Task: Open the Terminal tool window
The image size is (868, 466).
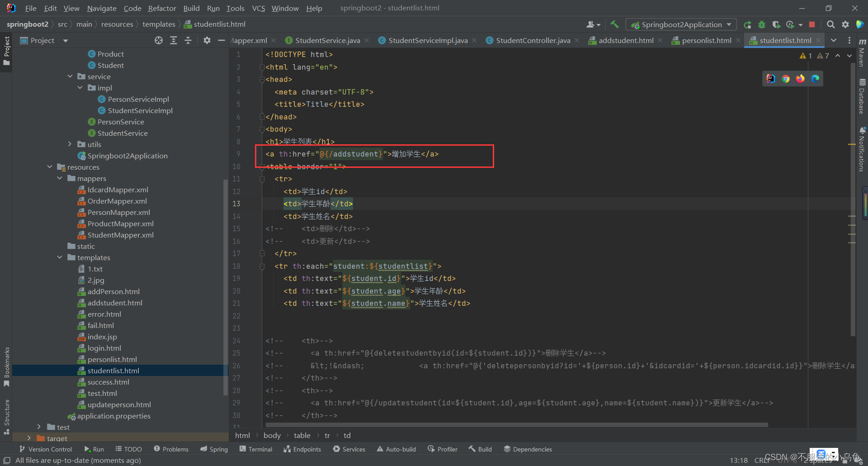Action: pos(256,449)
